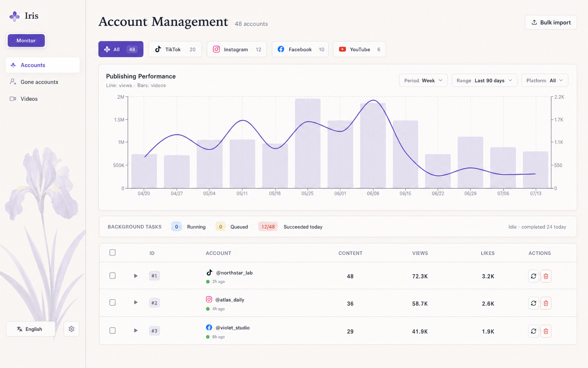Click the 41.9K views value
The height and width of the screenshot is (368, 588).
420,331
